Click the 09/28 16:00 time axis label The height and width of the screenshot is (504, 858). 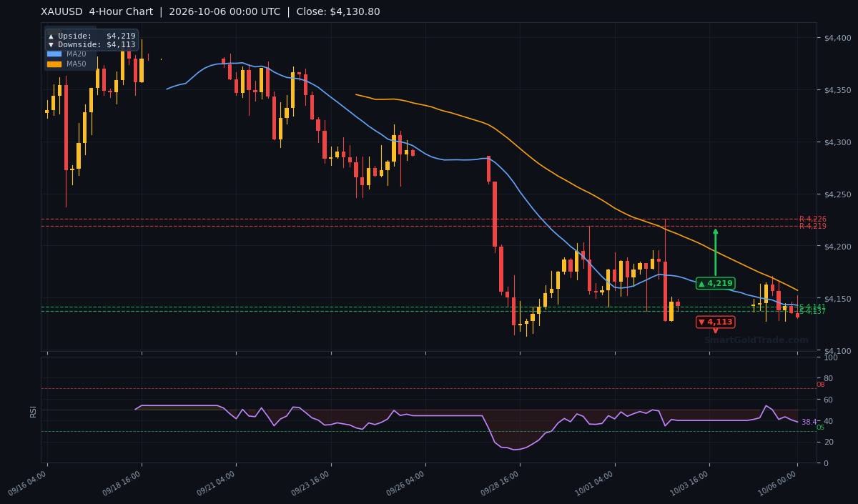tap(498, 484)
